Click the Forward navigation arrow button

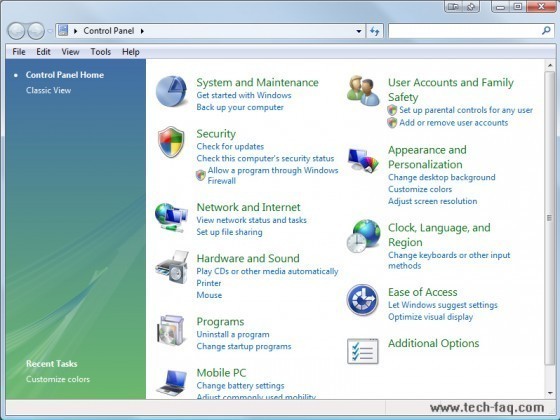point(36,31)
